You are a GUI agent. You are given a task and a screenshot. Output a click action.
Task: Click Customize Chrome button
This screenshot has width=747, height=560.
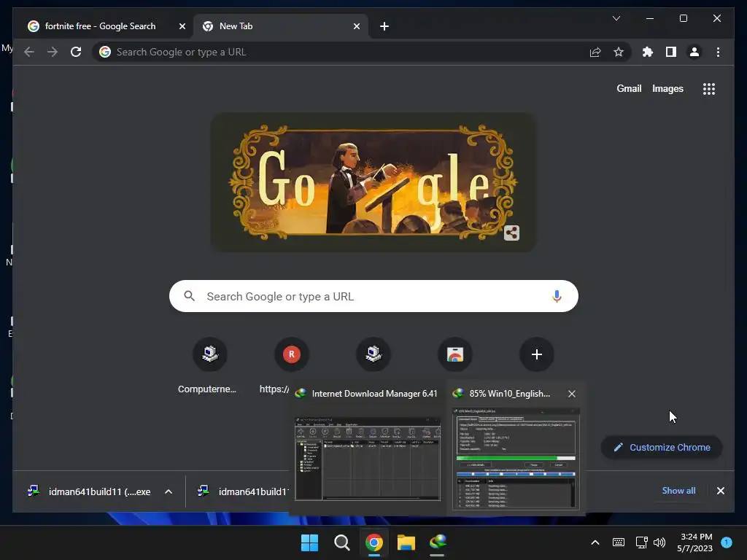[662, 448]
